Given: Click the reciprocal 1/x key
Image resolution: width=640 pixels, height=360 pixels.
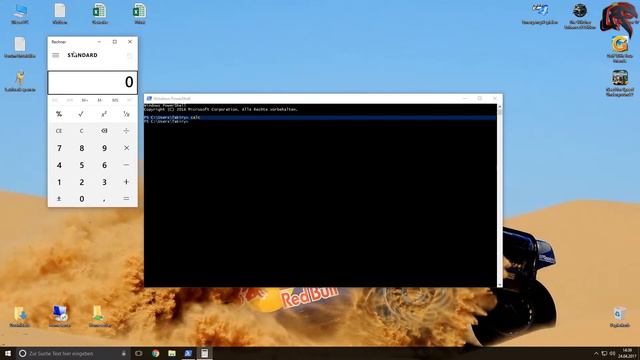Looking at the screenshot, I should point(126,114).
